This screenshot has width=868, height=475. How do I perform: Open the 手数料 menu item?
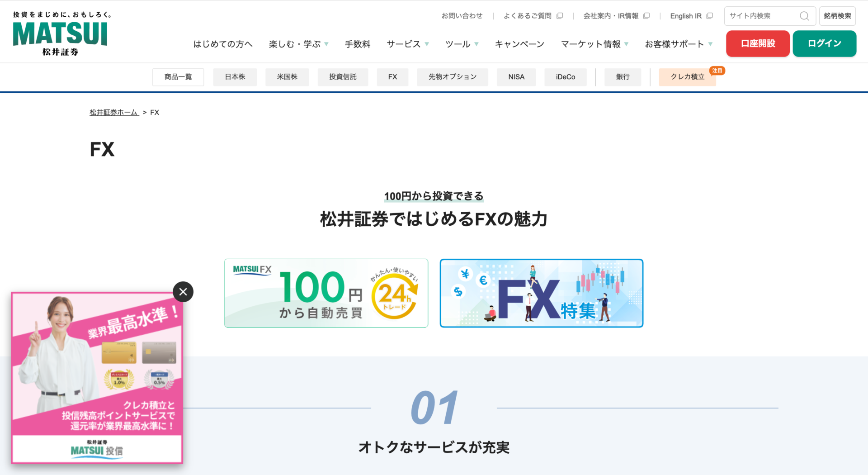358,44
